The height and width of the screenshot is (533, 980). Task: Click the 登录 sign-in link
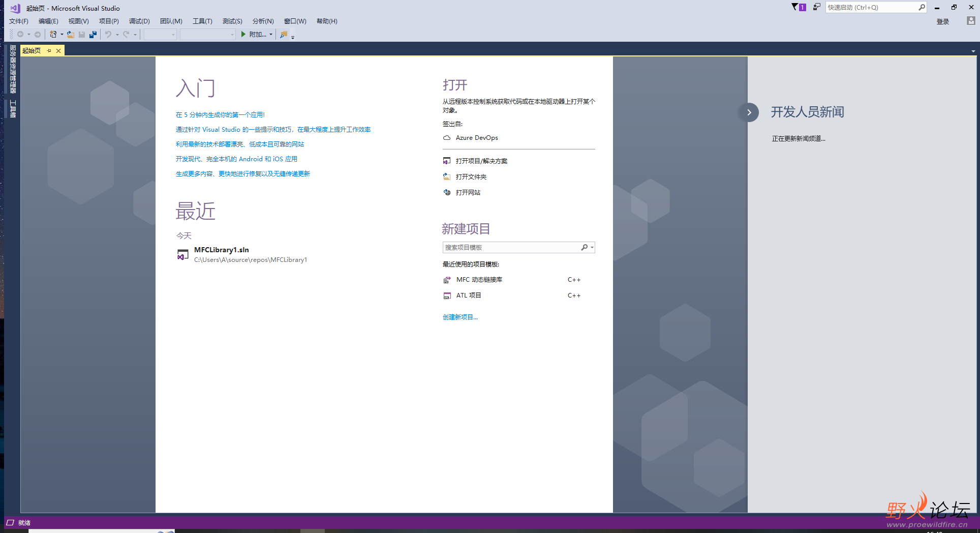[943, 21]
